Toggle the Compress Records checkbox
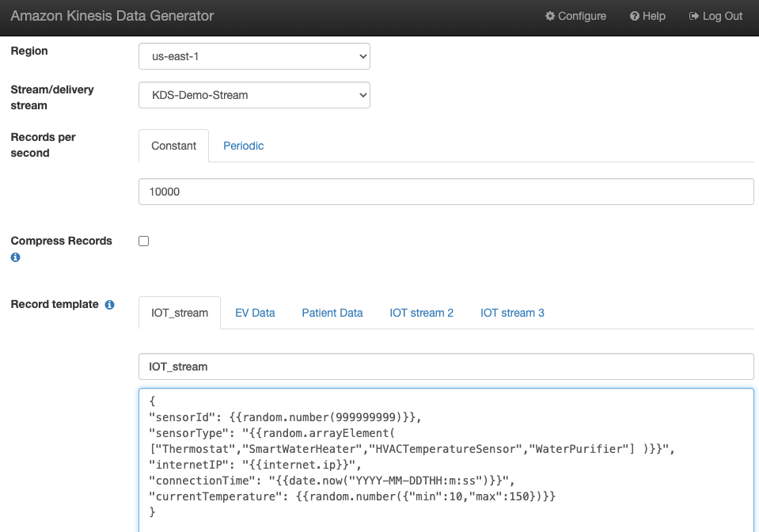Viewport: 759px width, 532px height. click(x=144, y=241)
